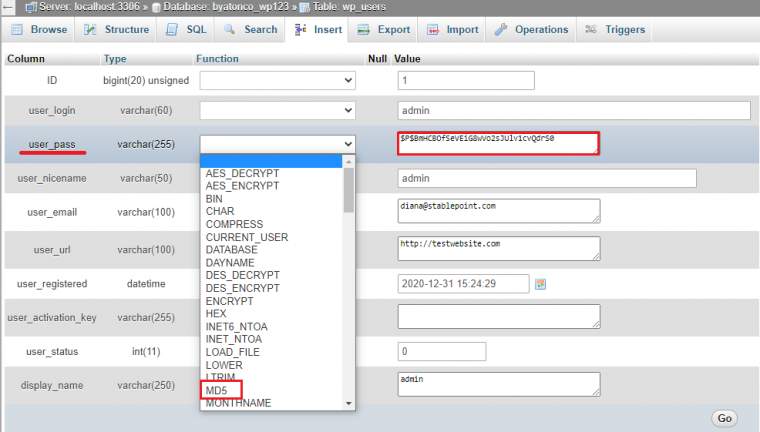Click the Export tab icon

(x=364, y=30)
